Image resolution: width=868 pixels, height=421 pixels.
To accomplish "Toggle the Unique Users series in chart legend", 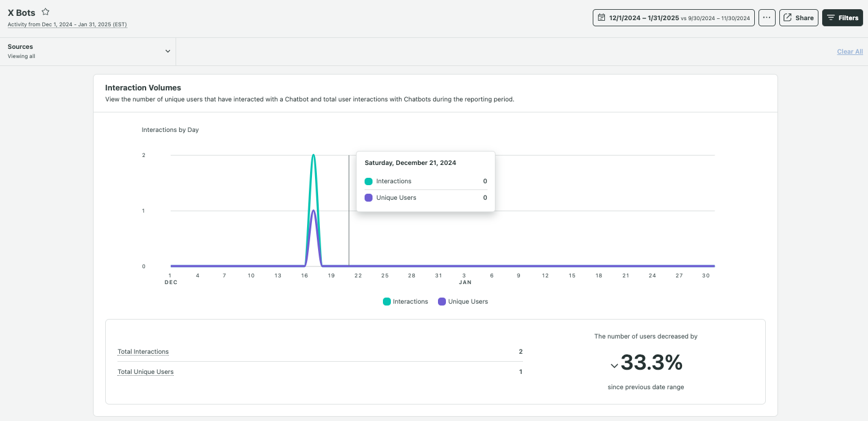I will pos(463,301).
